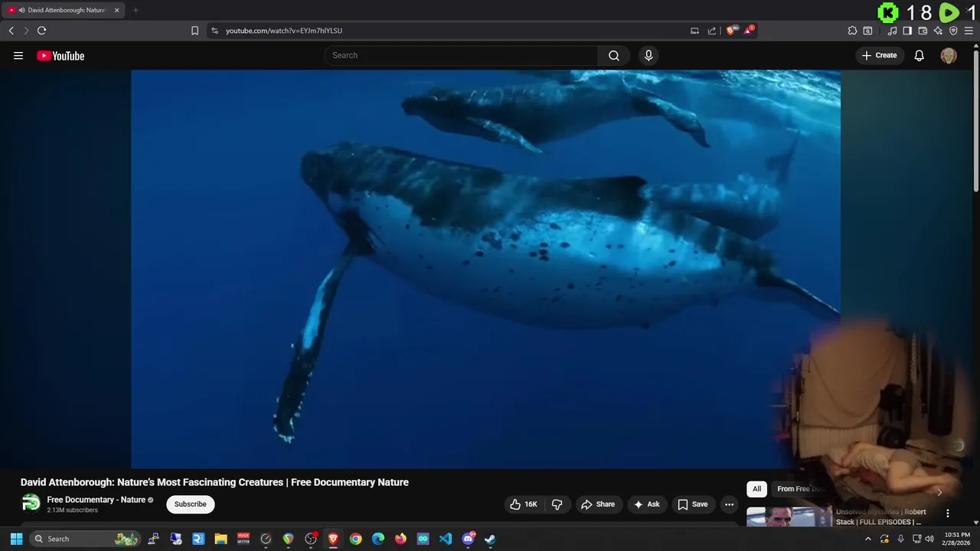Viewport: 980px width, 551px height.
Task: Go to the YouTube home logo
Action: point(60,56)
